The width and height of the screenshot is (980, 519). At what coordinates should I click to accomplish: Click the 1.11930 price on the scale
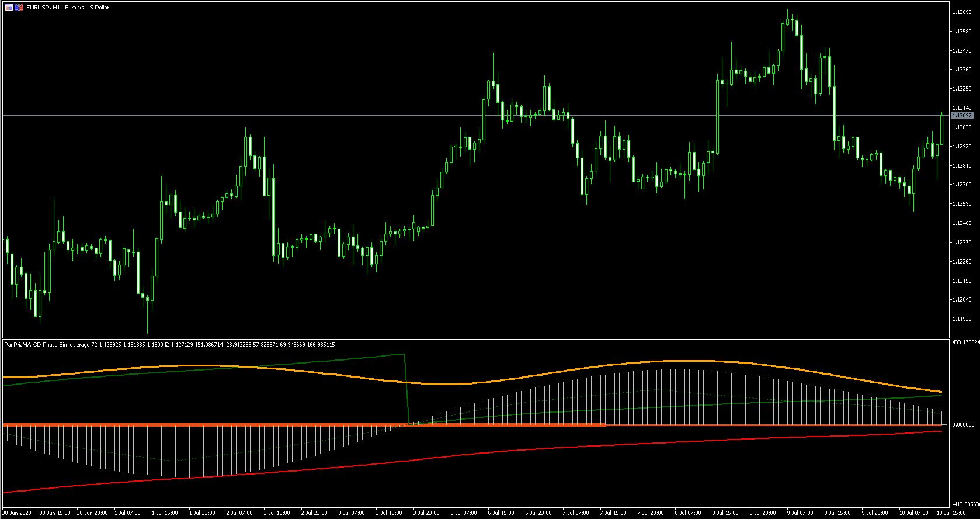(x=962, y=319)
